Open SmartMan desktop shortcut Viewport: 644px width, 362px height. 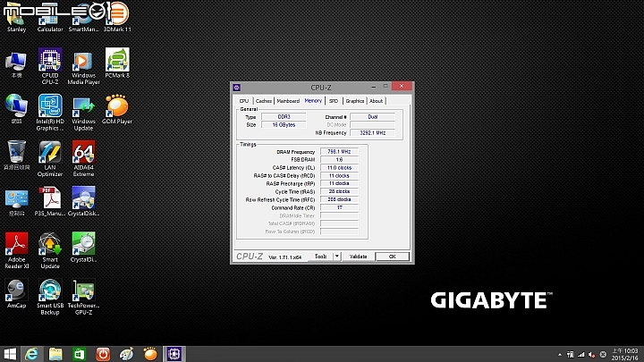click(83, 17)
